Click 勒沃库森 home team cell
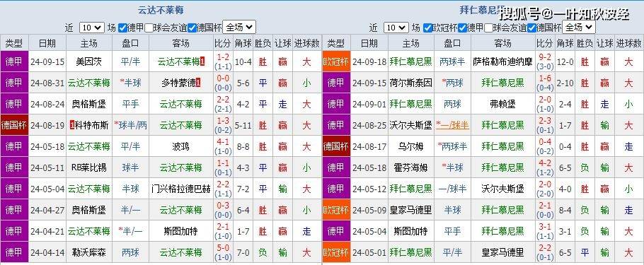 [88, 252]
